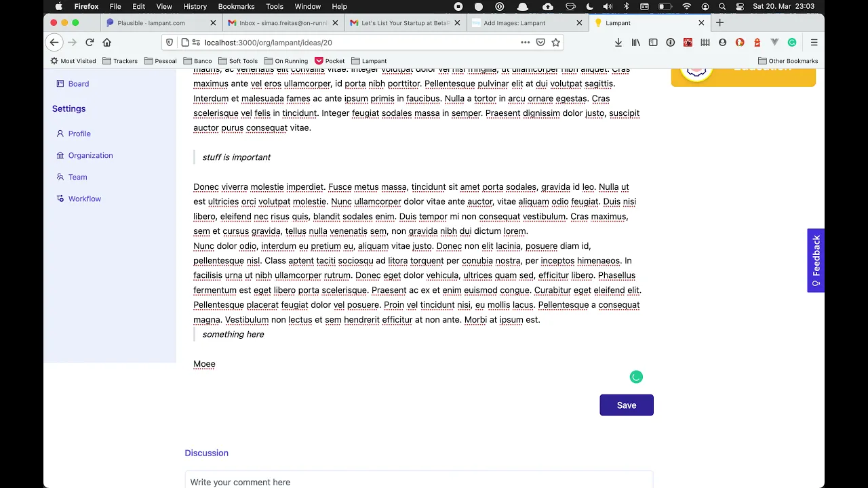The height and width of the screenshot is (488, 868).
Task: Go to Team settings
Action: click(77, 177)
